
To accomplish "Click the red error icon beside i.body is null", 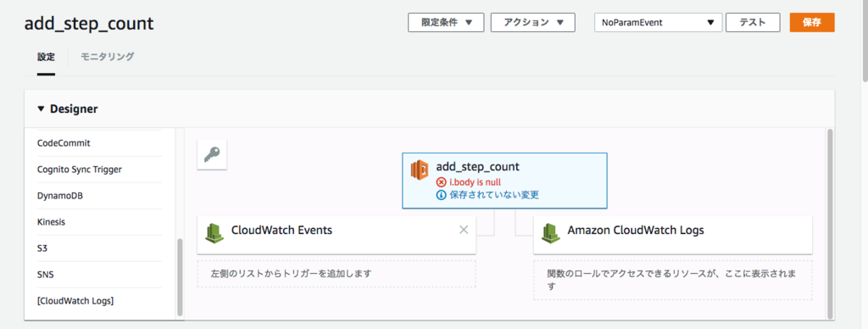I will point(441,181).
